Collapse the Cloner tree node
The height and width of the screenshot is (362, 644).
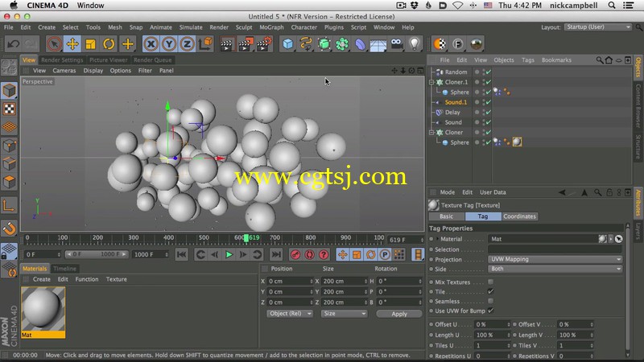pos(431,133)
